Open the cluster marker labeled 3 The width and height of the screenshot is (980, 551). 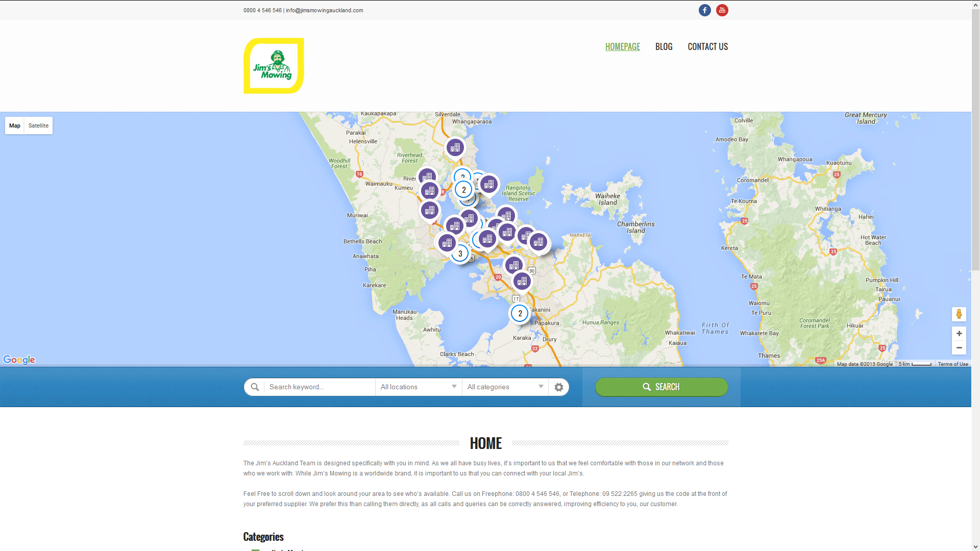[460, 254]
